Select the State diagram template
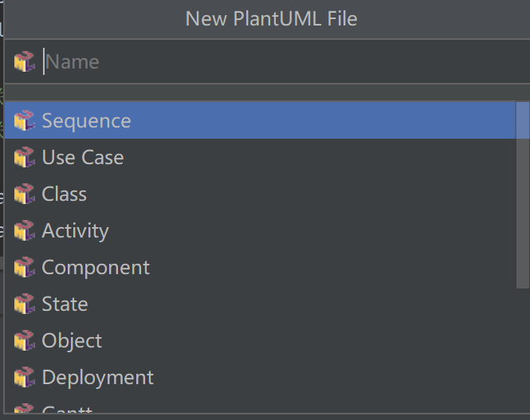This screenshot has width=530, height=420. (261, 304)
